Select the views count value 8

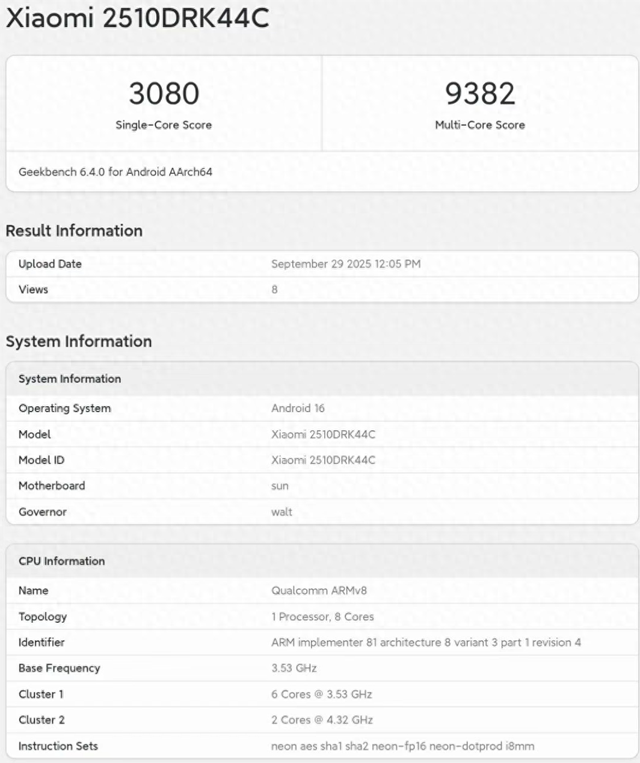pos(274,290)
